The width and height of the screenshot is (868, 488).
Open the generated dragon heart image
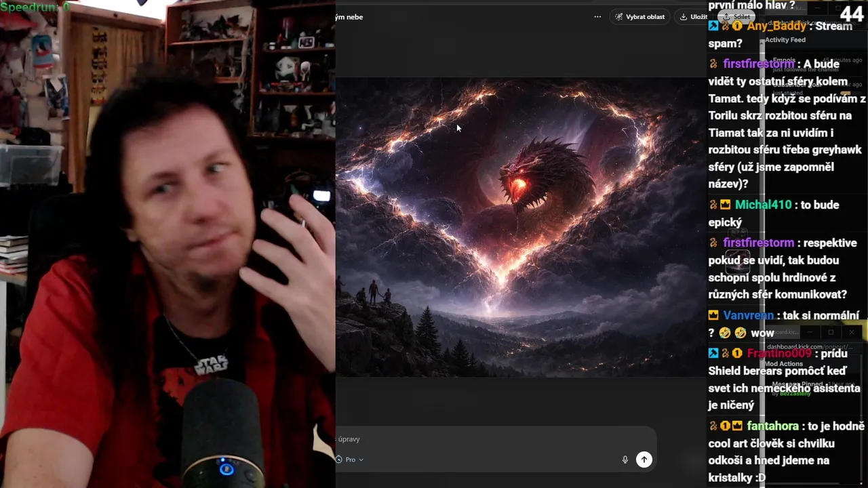[521, 227]
